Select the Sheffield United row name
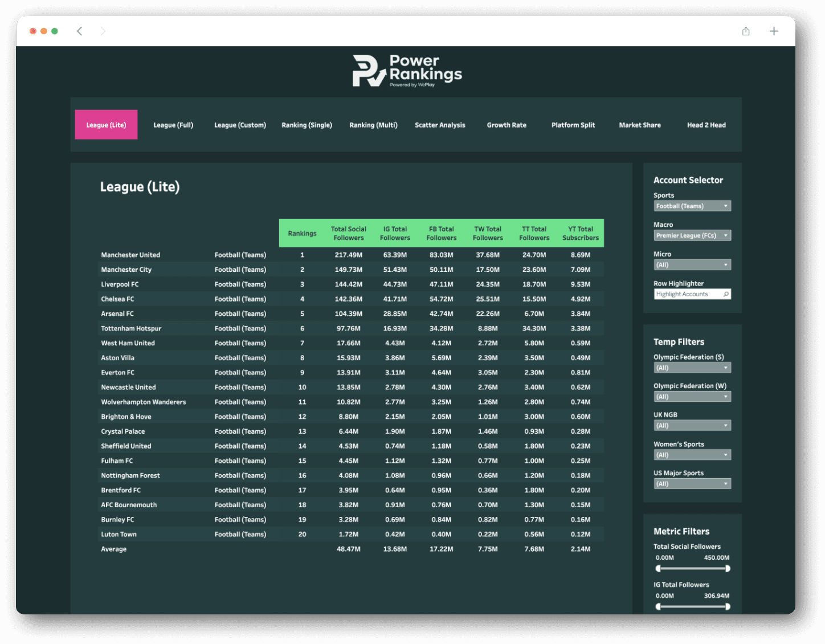This screenshot has width=825, height=644. (x=126, y=446)
